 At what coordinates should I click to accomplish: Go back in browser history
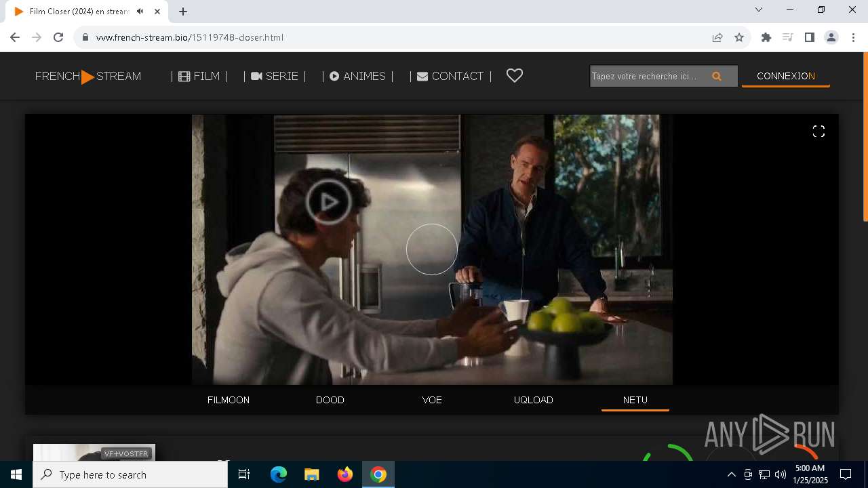tap(15, 37)
